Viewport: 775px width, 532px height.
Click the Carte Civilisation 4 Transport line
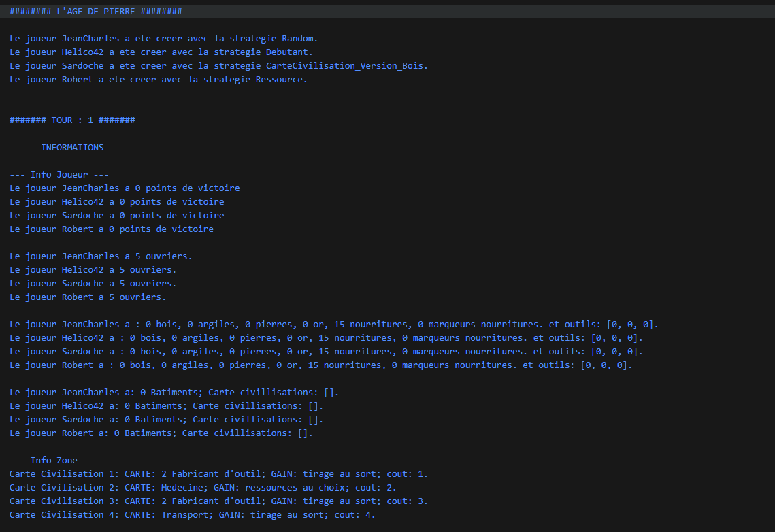192,515
